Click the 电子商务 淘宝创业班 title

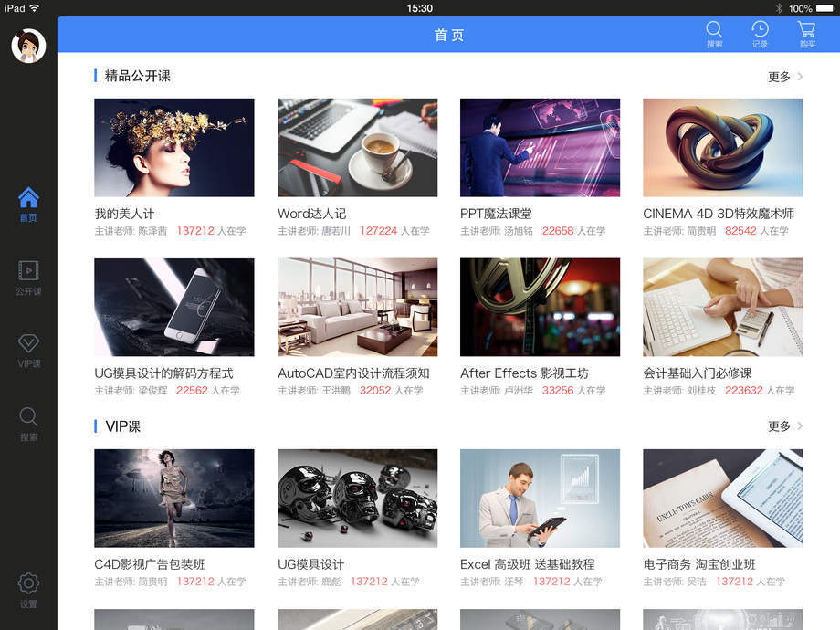pyautogui.click(x=699, y=564)
